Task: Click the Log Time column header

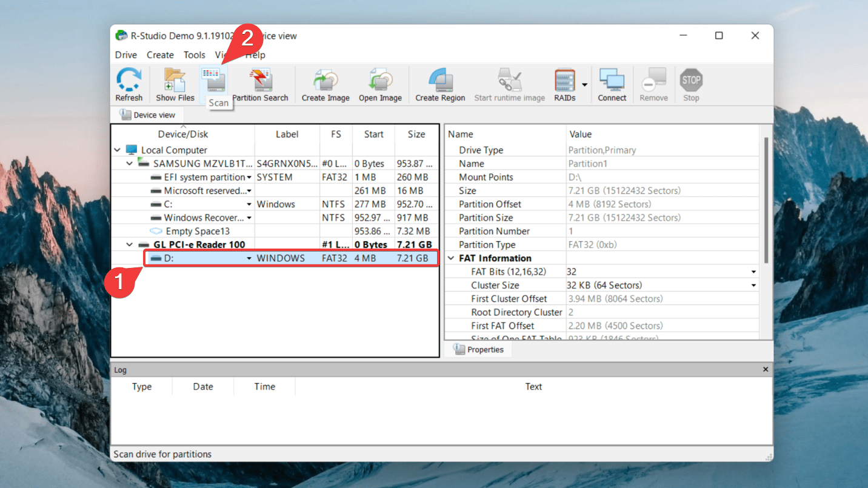Action: [x=265, y=386]
